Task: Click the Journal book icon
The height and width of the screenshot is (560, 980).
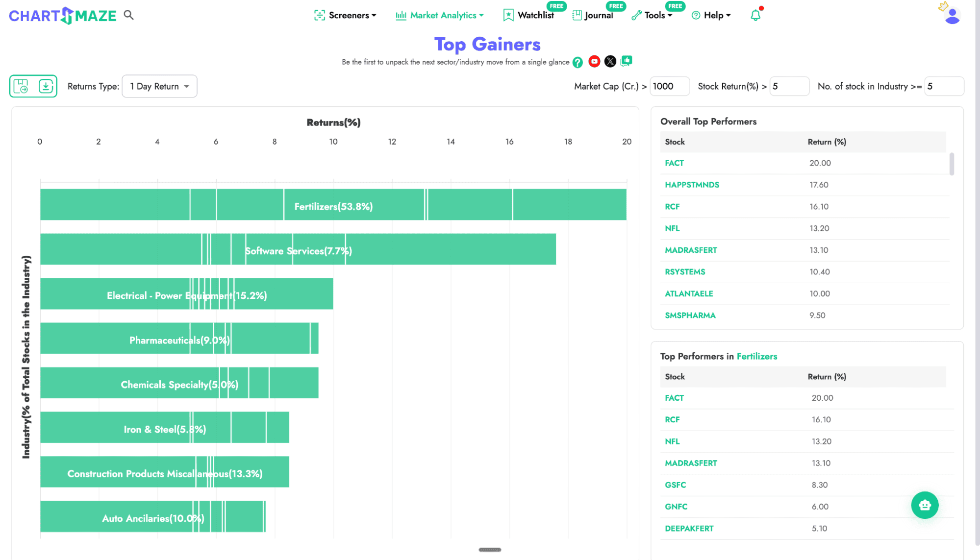Action: tap(577, 15)
